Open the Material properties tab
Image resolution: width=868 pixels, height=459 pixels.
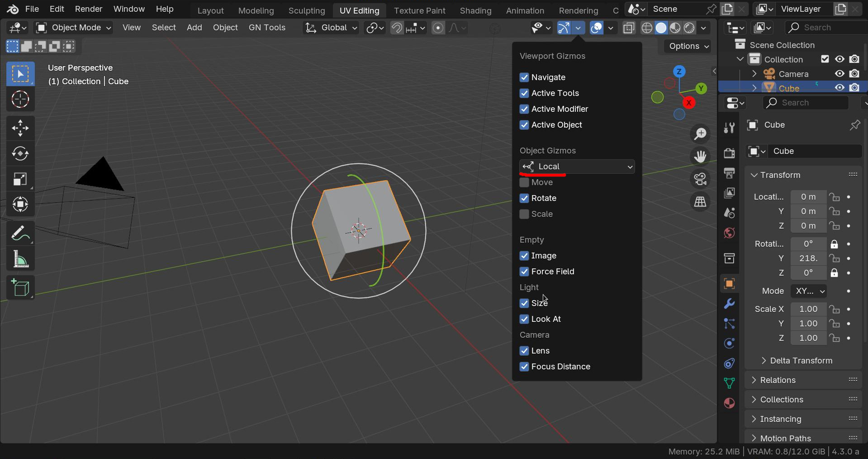(729, 403)
